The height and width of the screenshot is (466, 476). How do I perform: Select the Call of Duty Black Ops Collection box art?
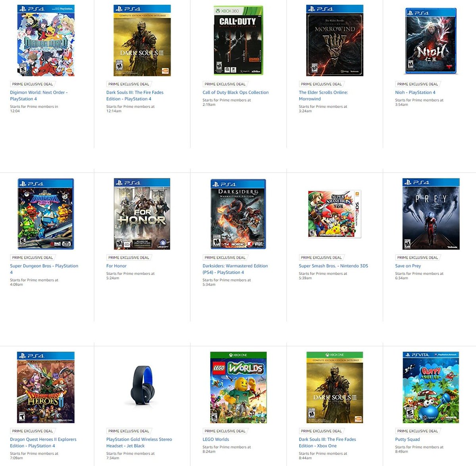point(238,40)
